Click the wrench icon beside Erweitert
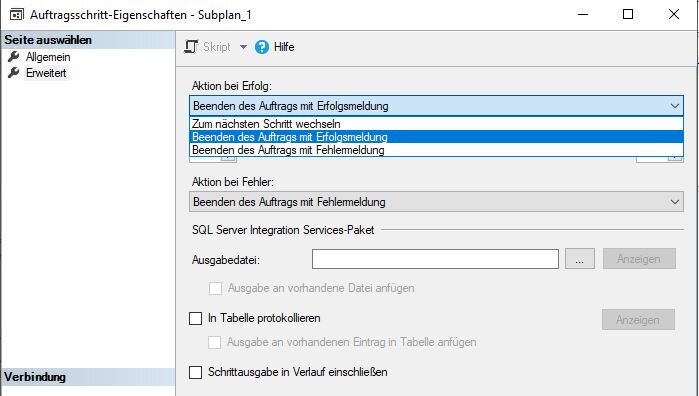Screen dimensions: 699x396 14,72
